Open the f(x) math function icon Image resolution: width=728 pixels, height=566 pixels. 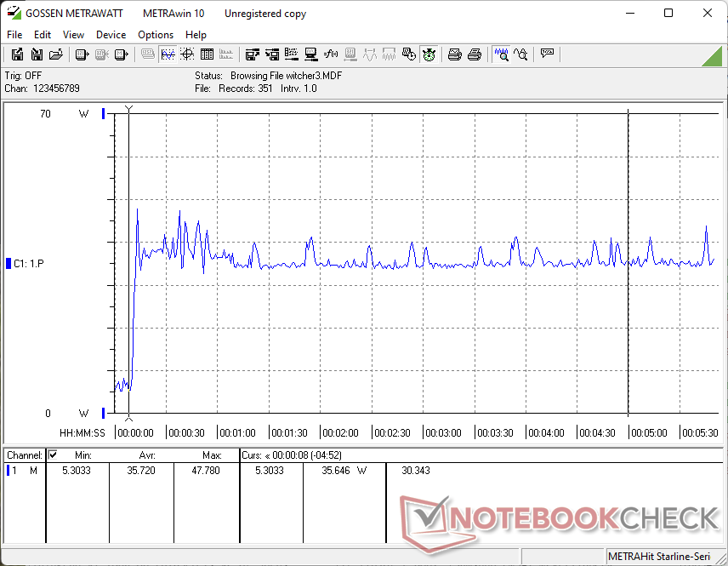point(331,54)
